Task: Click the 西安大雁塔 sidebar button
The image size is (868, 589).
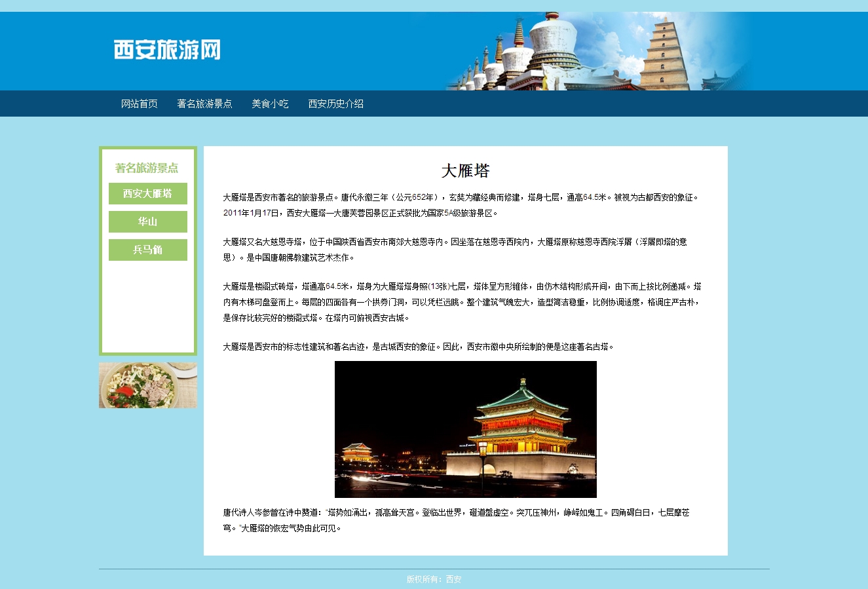Action: (148, 193)
